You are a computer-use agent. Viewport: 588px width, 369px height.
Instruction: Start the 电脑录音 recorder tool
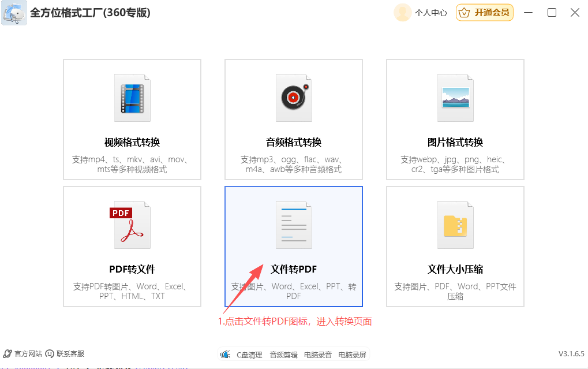tap(317, 355)
